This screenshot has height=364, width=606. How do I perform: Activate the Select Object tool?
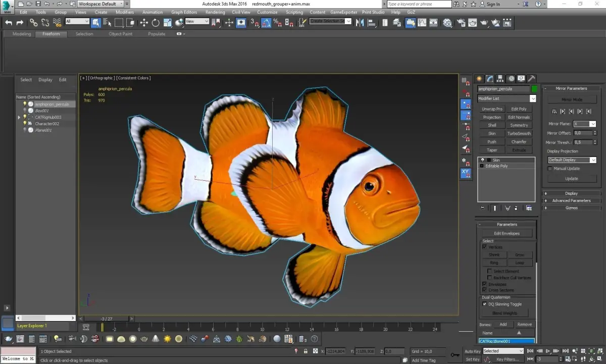click(x=95, y=23)
